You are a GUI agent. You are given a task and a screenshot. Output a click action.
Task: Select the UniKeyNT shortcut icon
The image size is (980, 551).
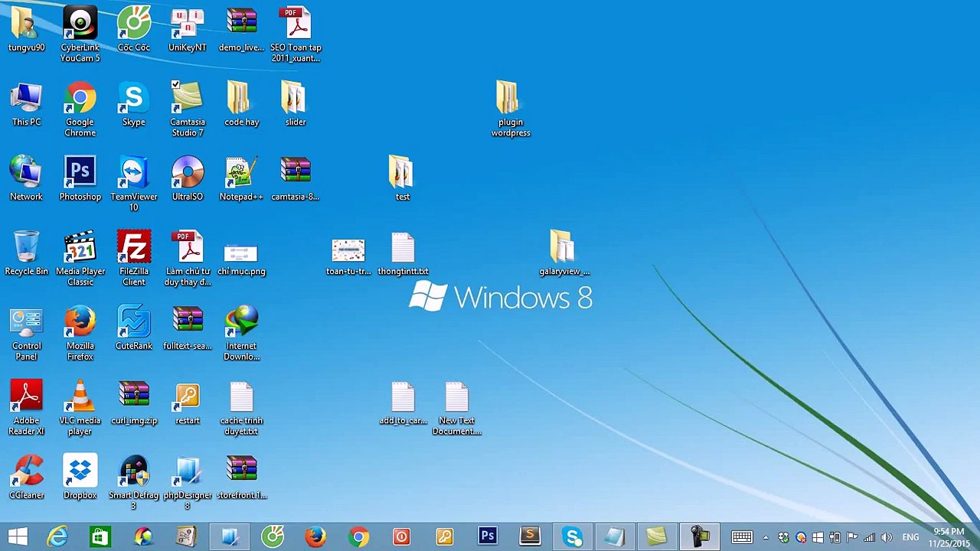coord(188,31)
